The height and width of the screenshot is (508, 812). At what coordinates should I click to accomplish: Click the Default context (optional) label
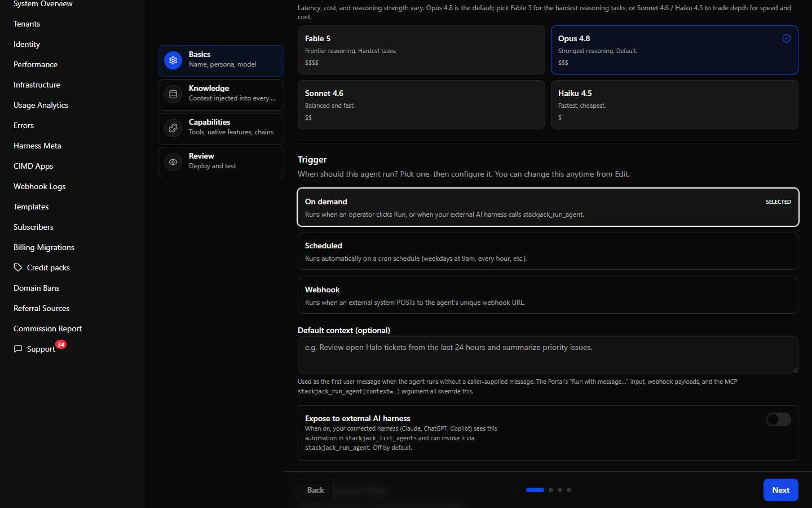click(x=344, y=330)
